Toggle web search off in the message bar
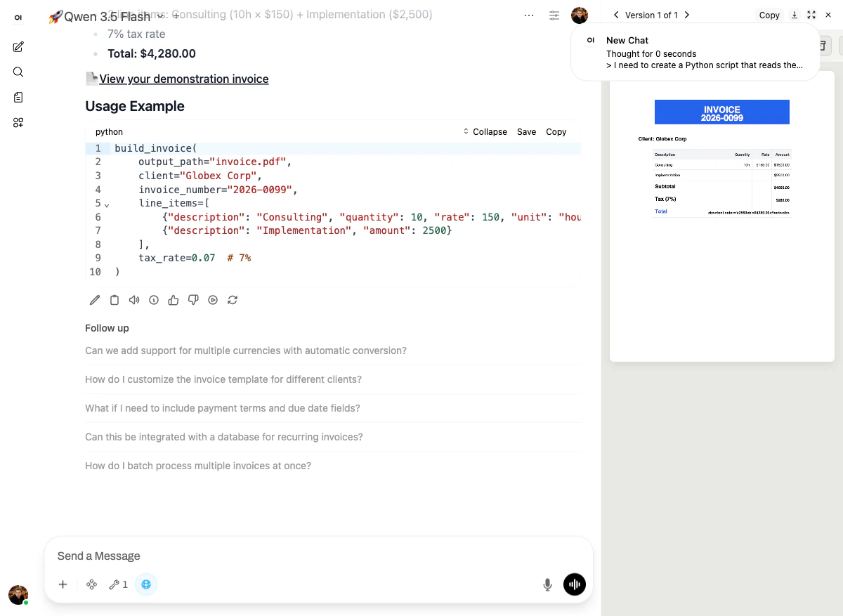The image size is (843, 616). tap(146, 584)
